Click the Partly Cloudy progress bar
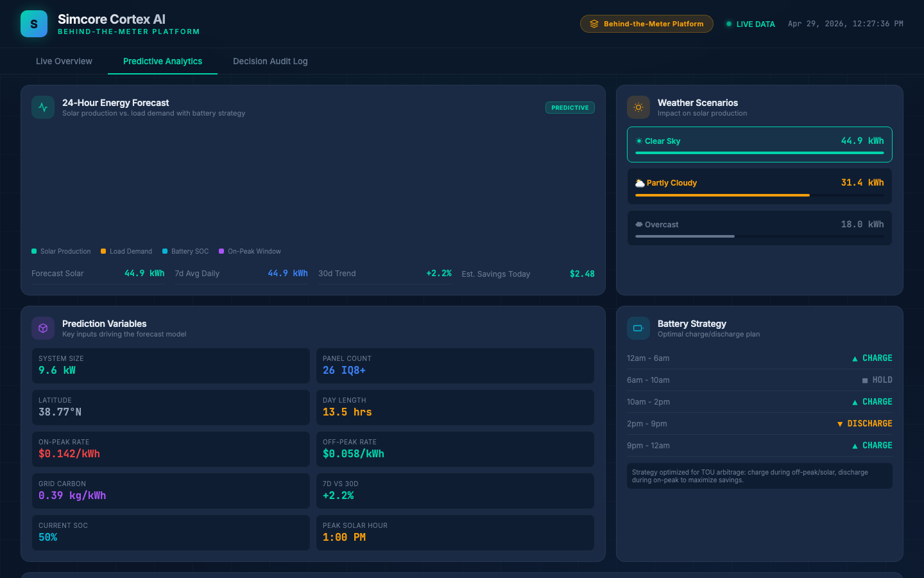The height and width of the screenshot is (578, 924). coord(759,194)
